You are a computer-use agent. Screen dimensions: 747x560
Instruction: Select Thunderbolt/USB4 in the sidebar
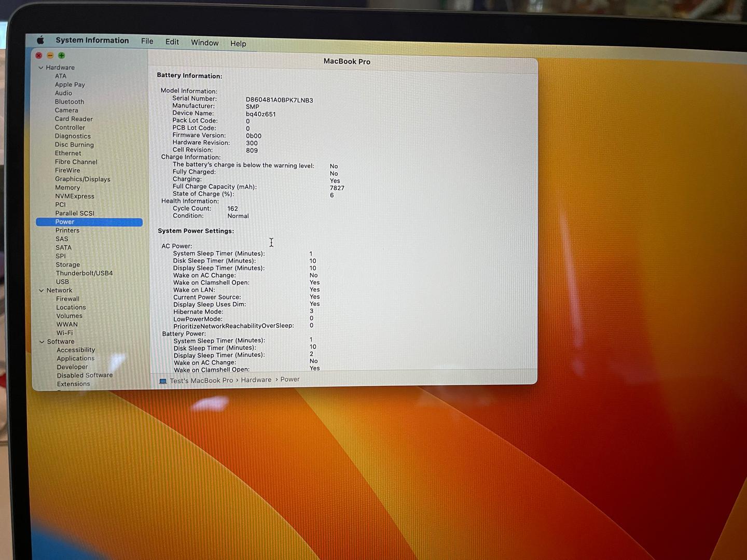pos(85,273)
